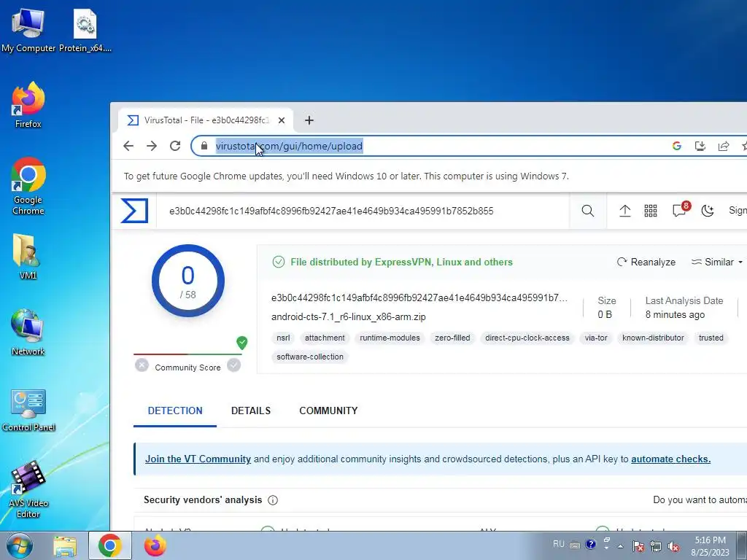Click the software-collection tag
Screen dimensions: 747x560
pyautogui.click(x=309, y=357)
